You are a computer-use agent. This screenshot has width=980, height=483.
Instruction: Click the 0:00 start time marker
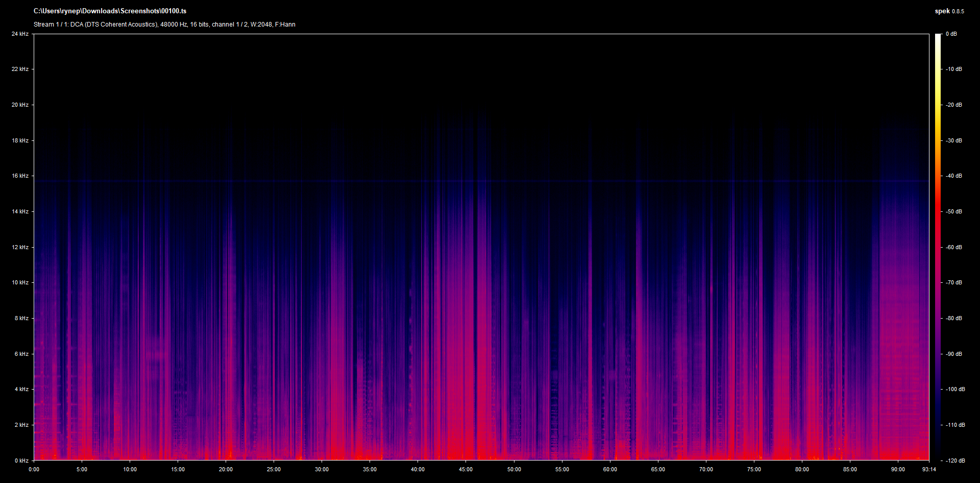click(34, 469)
